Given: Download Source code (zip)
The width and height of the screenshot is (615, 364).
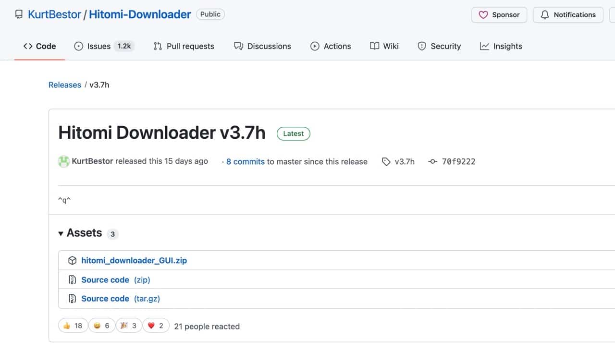Looking at the screenshot, I should point(116,279).
